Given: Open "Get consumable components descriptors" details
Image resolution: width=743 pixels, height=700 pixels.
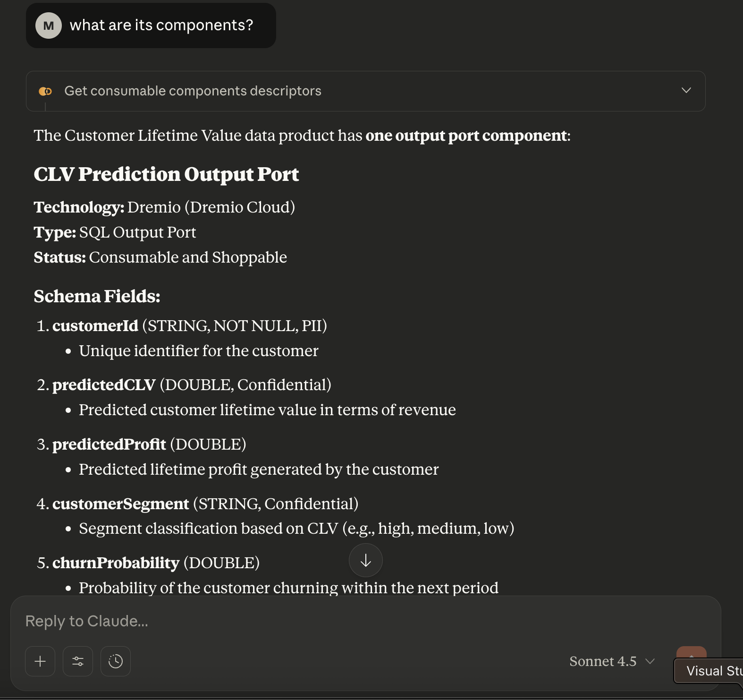Looking at the screenshot, I should point(193,91).
